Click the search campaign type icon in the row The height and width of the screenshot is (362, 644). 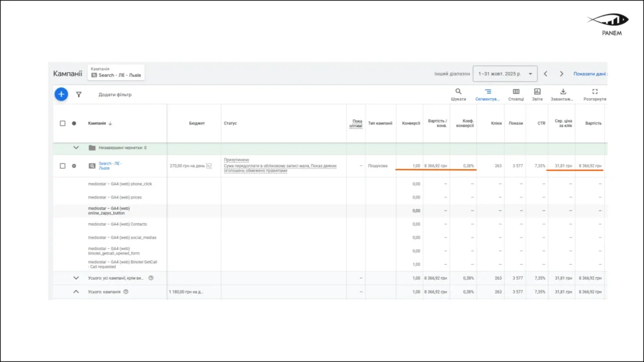point(92,166)
